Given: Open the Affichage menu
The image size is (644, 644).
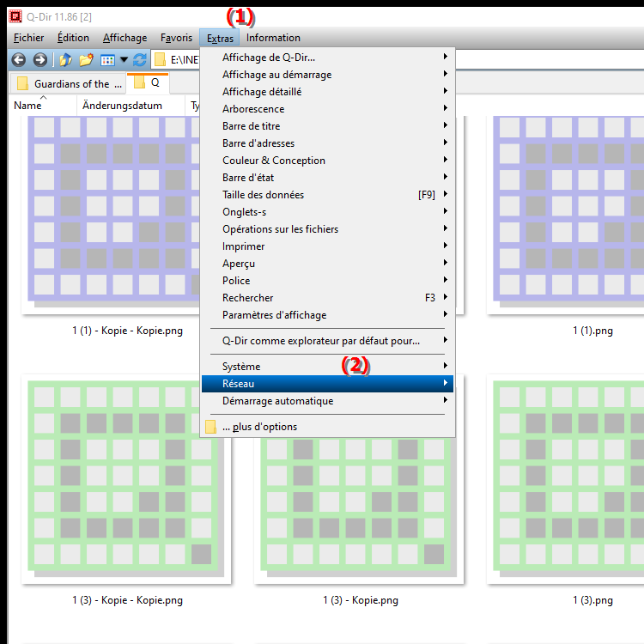Looking at the screenshot, I should click(x=125, y=38).
